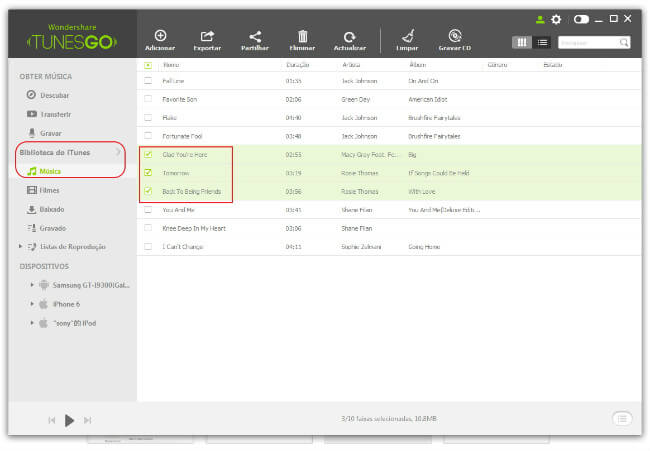Click the Going Home album cell
This screenshot has height=451, width=650.
[x=424, y=247]
